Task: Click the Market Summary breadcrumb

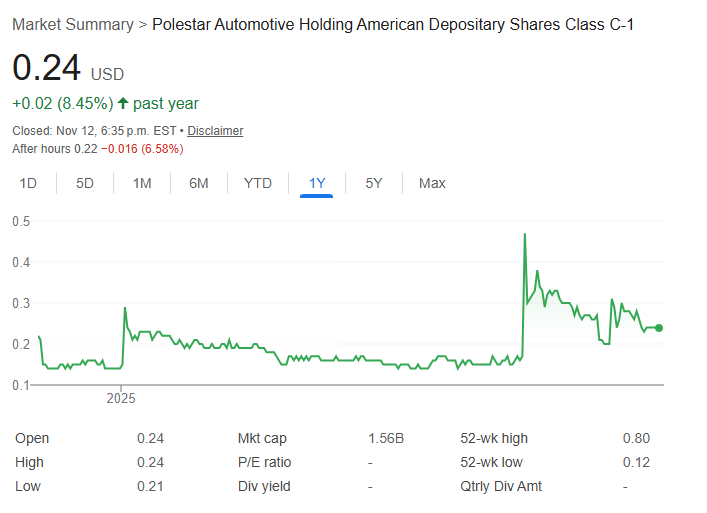Action: 72,23
